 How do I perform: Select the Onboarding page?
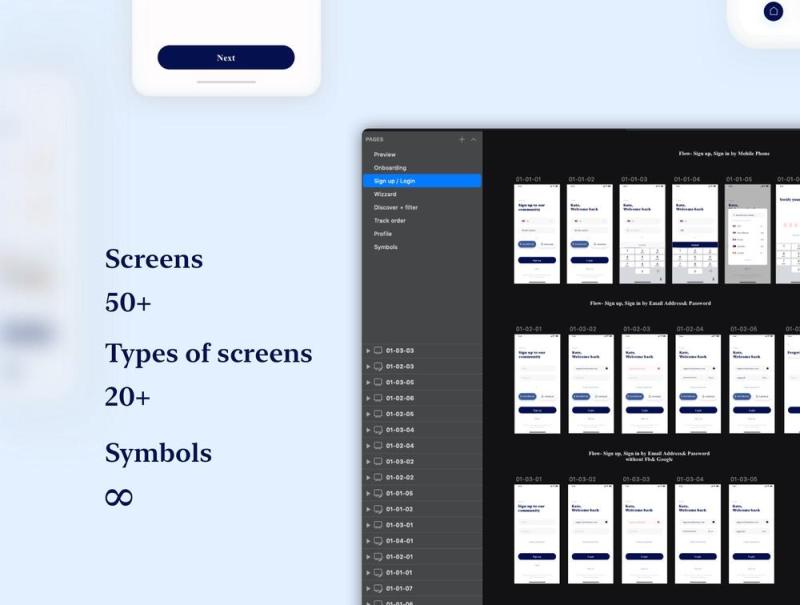tap(392, 167)
